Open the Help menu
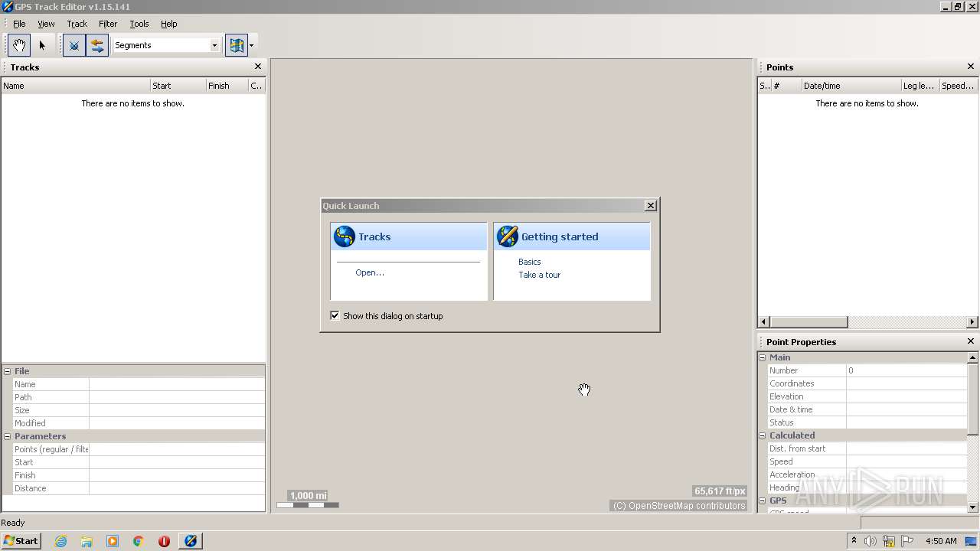This screenshot has width=980, height=551. click(169, 24)
